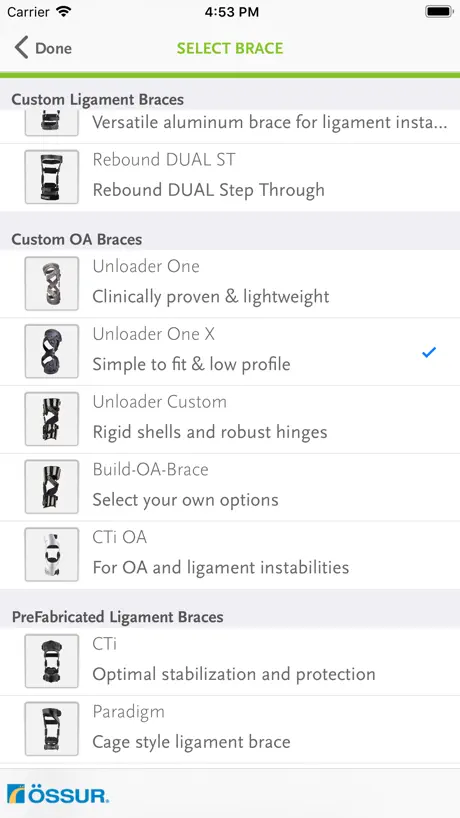This screenshot has width=460, height=818.
Task: Tap the Unloader Custom brace image
Action: 52,419
